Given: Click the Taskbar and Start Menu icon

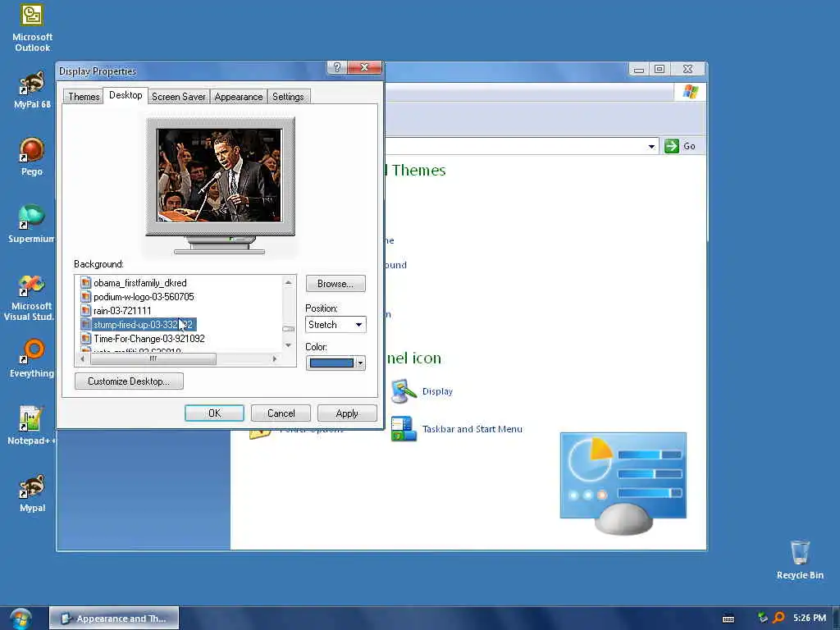Looking at the screenshot, I should point(404,428).
